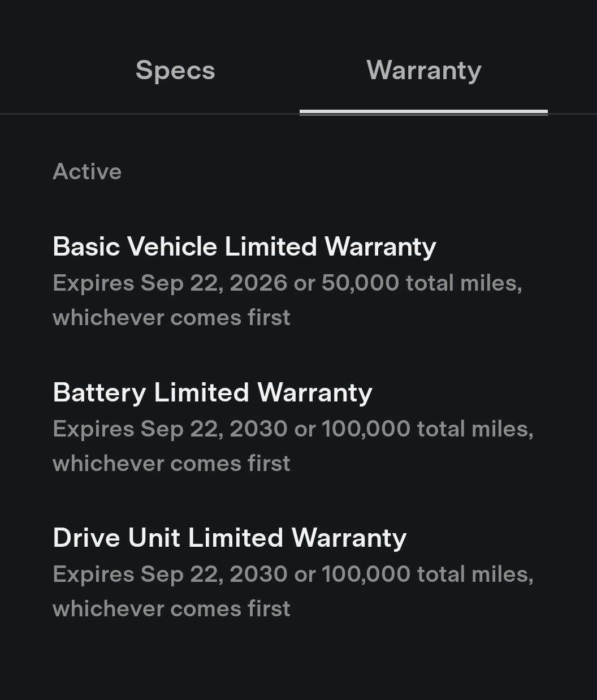
Task: Click the Active section heading
Action: click(87, 171)
